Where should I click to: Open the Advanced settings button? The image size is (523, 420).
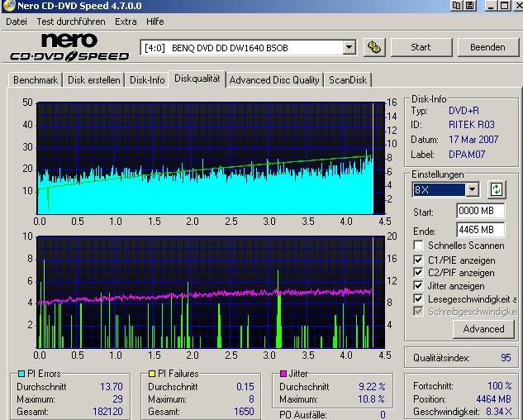point(483,329)
